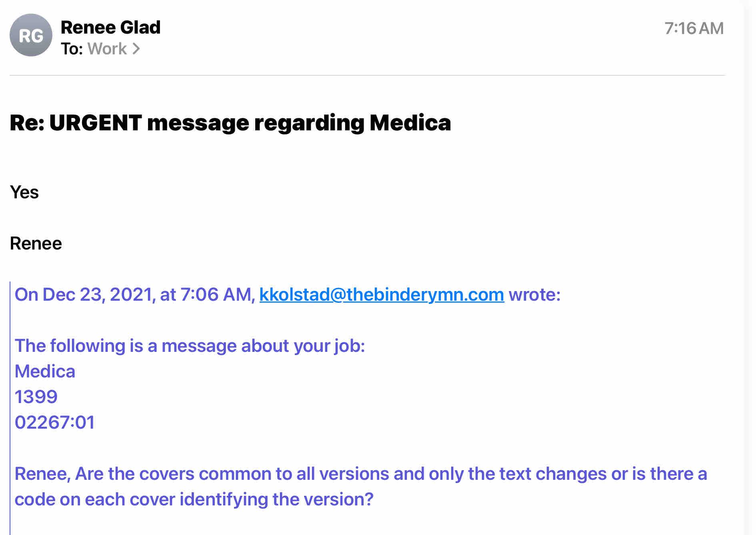The height and width of the screenshot is (535, 756).
Task: Click the text identifying the version?
Action: pos(276,499)
